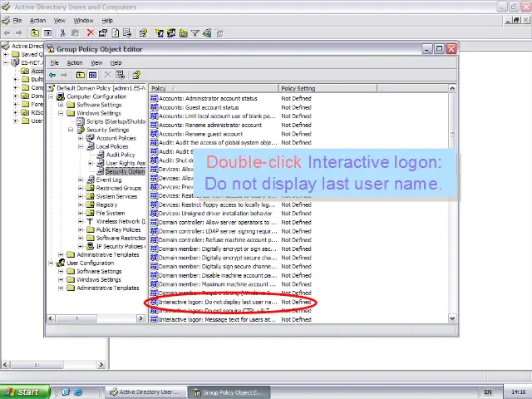This screenshot has height=399, width=532.
Task: Select Accounts: Rename administrator account policy
Action: [x=210, y=125]
